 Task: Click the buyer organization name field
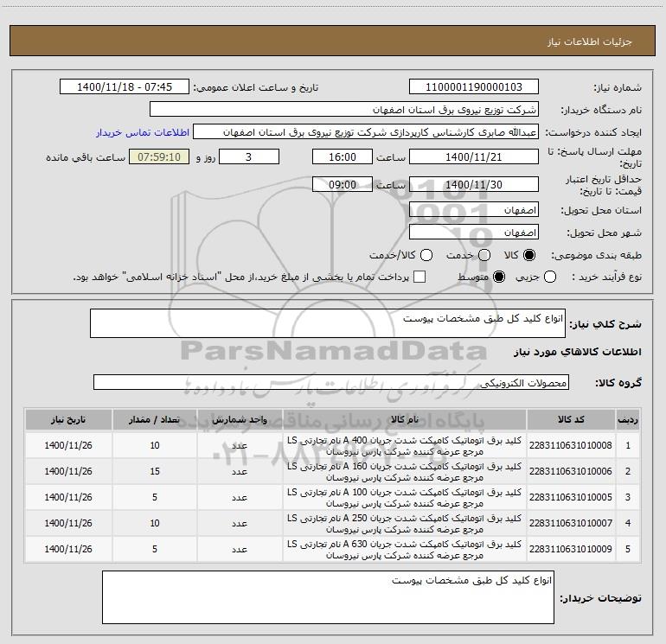click(x=344, y=110)
